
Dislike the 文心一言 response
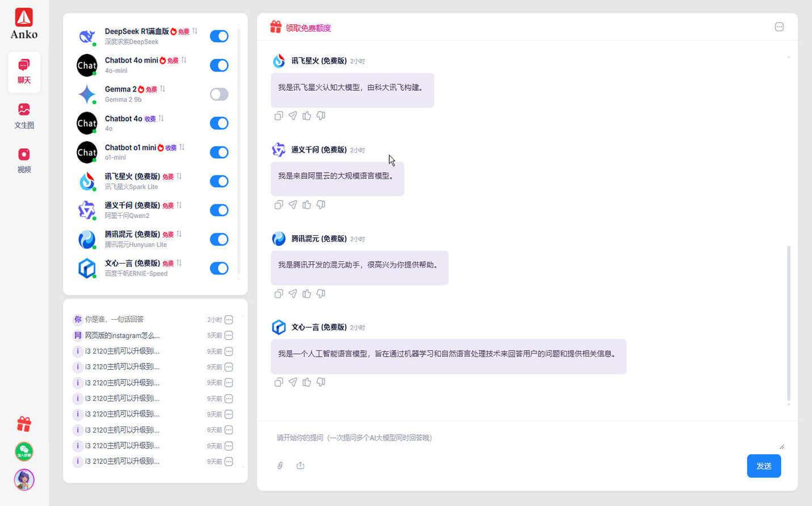tap(321, 382)
